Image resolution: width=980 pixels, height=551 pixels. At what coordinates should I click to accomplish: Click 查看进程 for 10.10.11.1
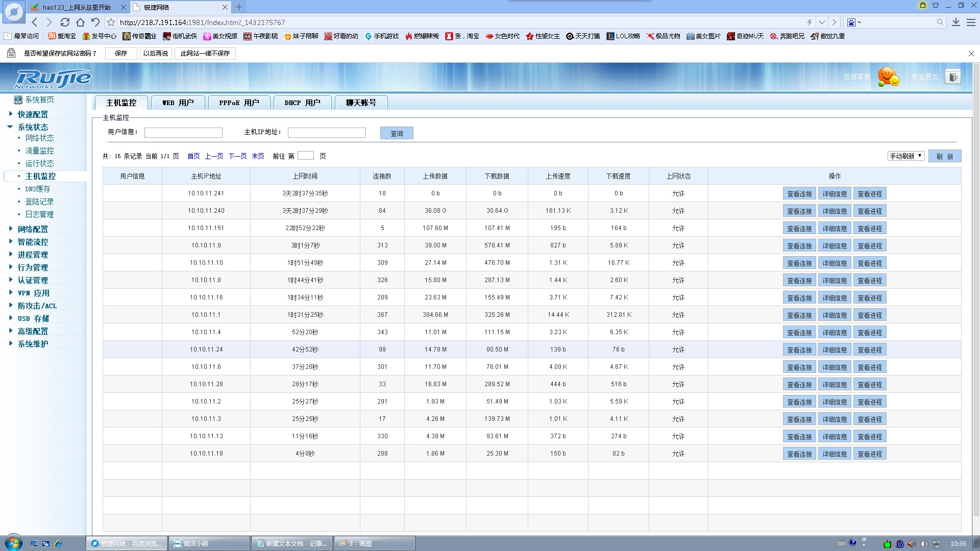870,315
